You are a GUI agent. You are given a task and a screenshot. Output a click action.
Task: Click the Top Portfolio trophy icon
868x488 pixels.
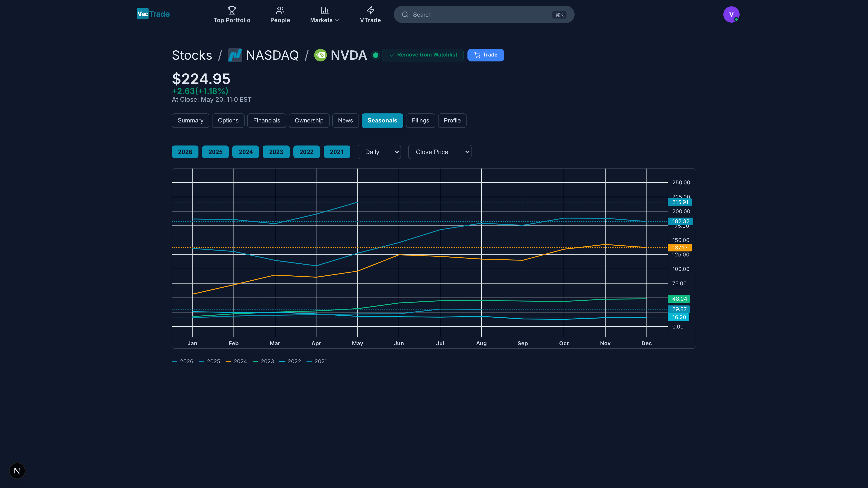232,10
